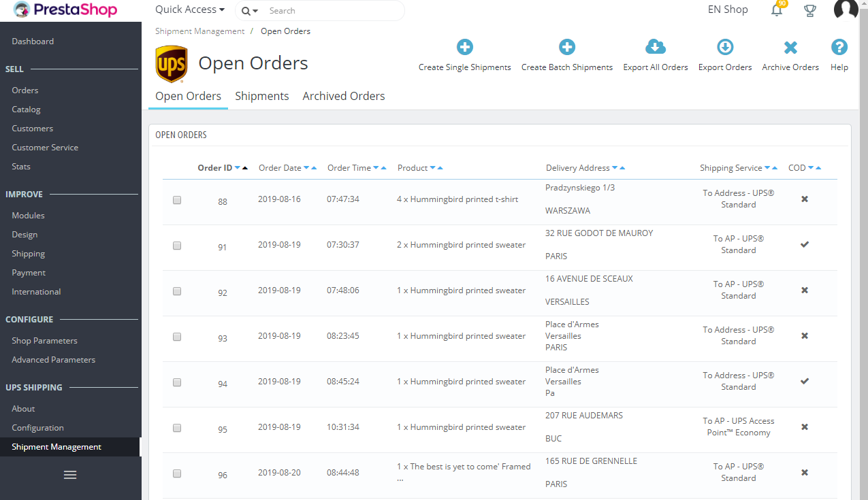Open Customer Service in sidebar

45,148
